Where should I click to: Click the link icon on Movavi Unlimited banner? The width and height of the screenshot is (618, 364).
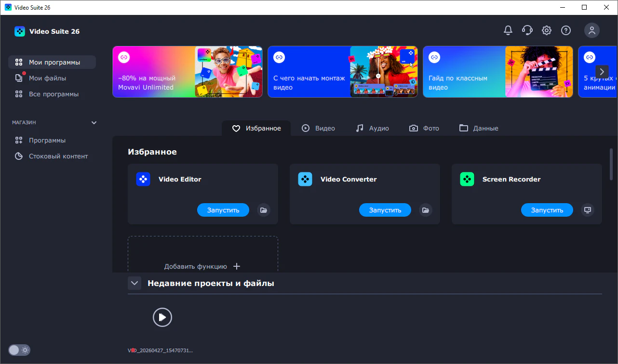[x=124, y=57]
